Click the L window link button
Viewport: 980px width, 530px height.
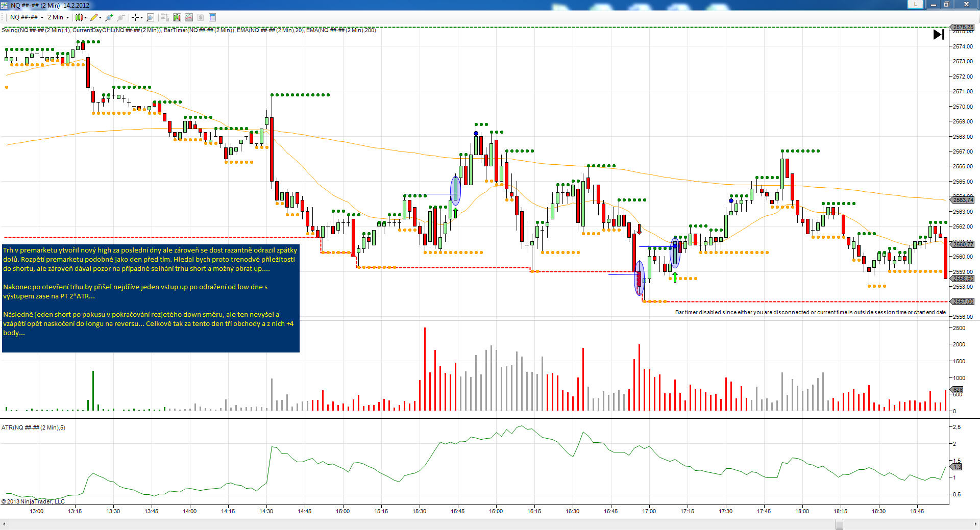916,4
